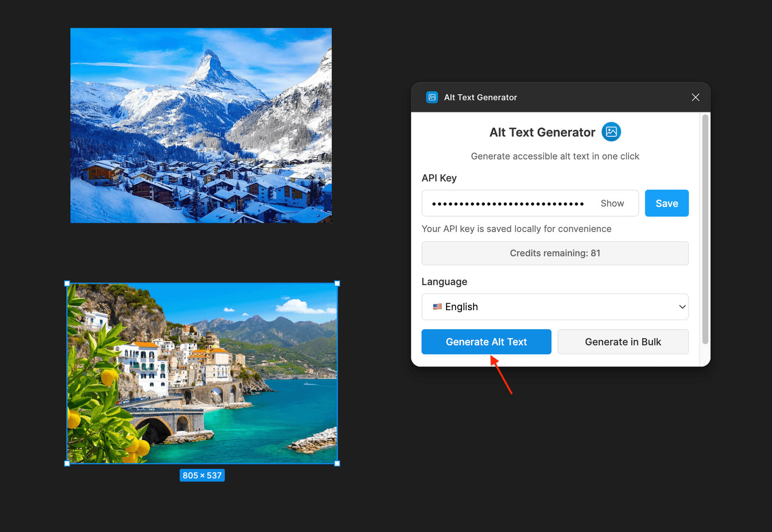This screenshot has height=532, width=772.
Task: Open the Language dropdown
Action: coord(555,307)
